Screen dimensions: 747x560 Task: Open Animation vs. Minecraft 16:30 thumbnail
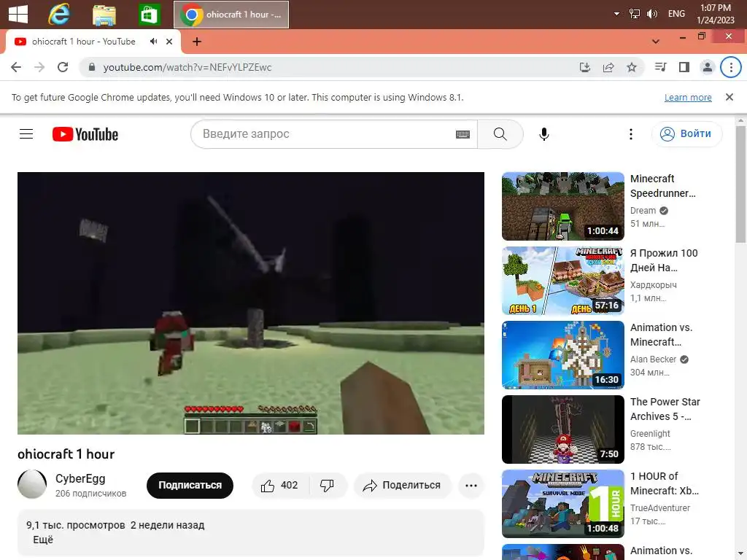tap(562, 355)
